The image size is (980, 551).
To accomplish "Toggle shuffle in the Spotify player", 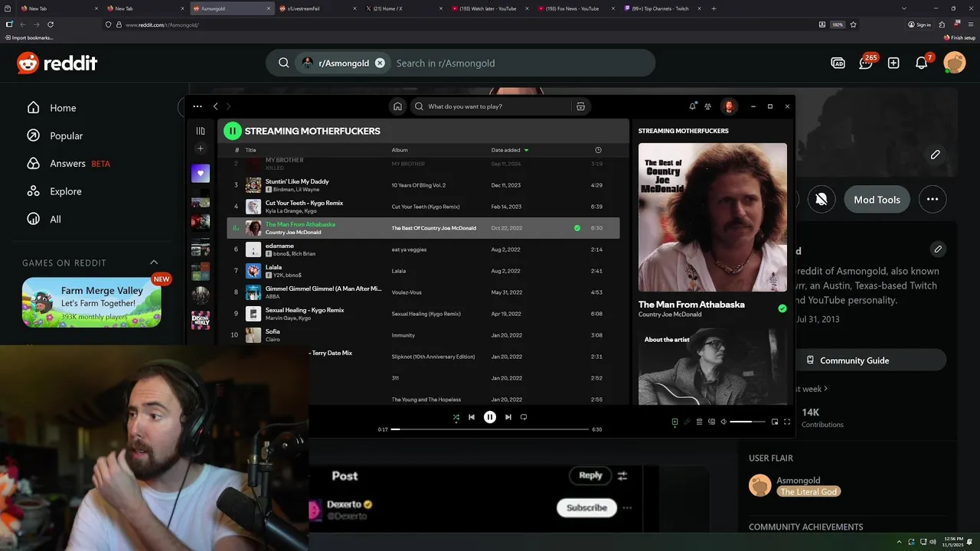I will click(x=456, y=417).
